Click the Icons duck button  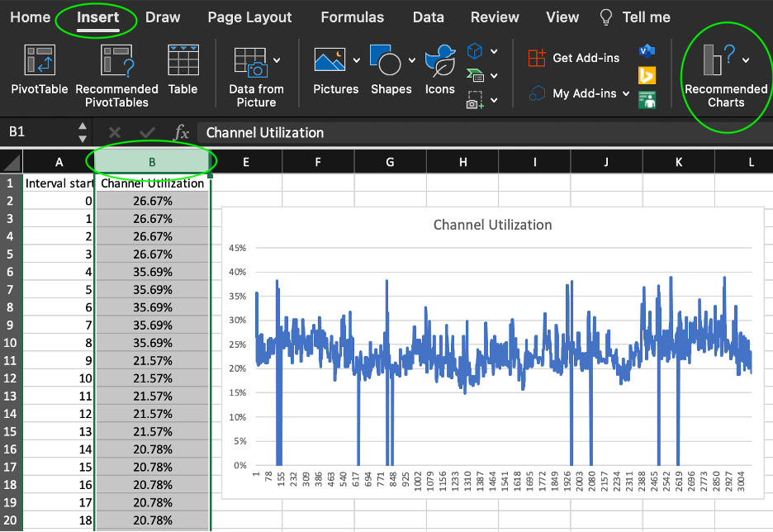click(x=440, y=60)
